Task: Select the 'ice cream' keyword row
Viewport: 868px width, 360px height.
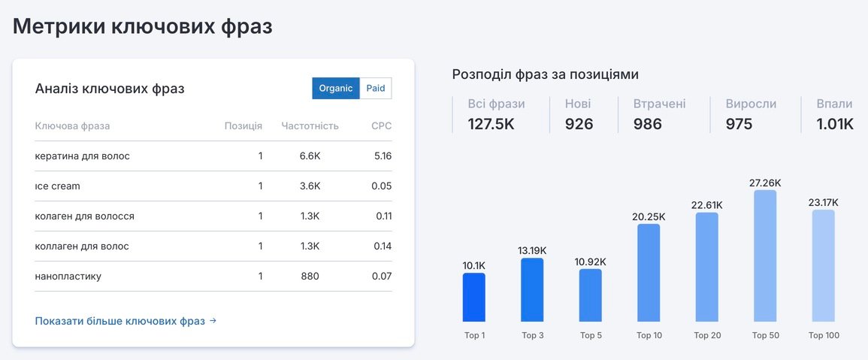Action: tap(213, 186)
